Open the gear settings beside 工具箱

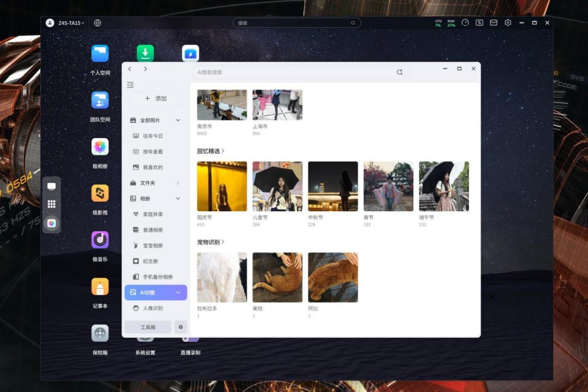click(181, 327)
